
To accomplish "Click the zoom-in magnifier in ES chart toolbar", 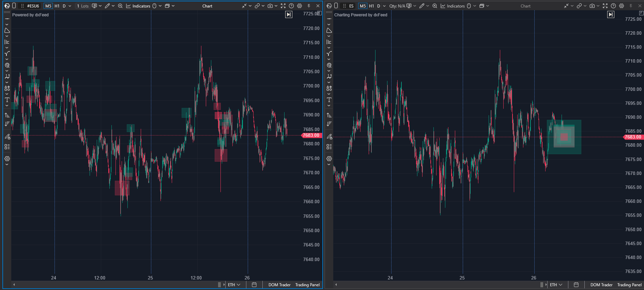I will coord(435,6).
